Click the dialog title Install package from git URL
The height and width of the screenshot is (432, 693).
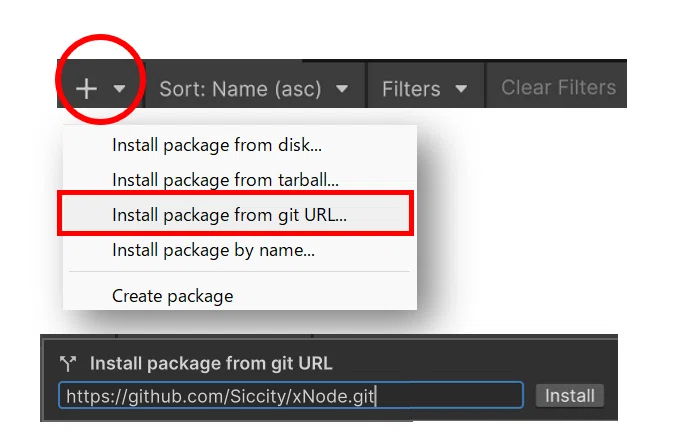[211, 363]
